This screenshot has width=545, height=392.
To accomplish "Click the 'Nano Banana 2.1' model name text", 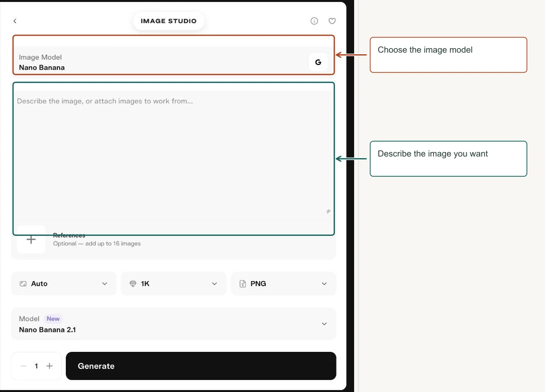I will pos(47,329).
